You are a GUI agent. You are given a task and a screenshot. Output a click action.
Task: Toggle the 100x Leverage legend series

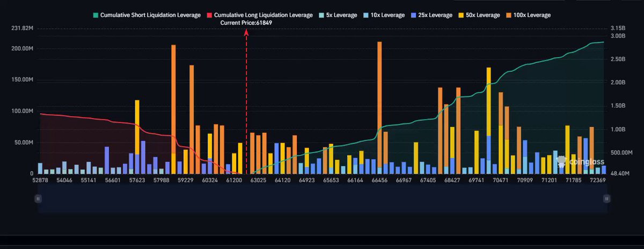pyautogui.click(x=529, y=15)
